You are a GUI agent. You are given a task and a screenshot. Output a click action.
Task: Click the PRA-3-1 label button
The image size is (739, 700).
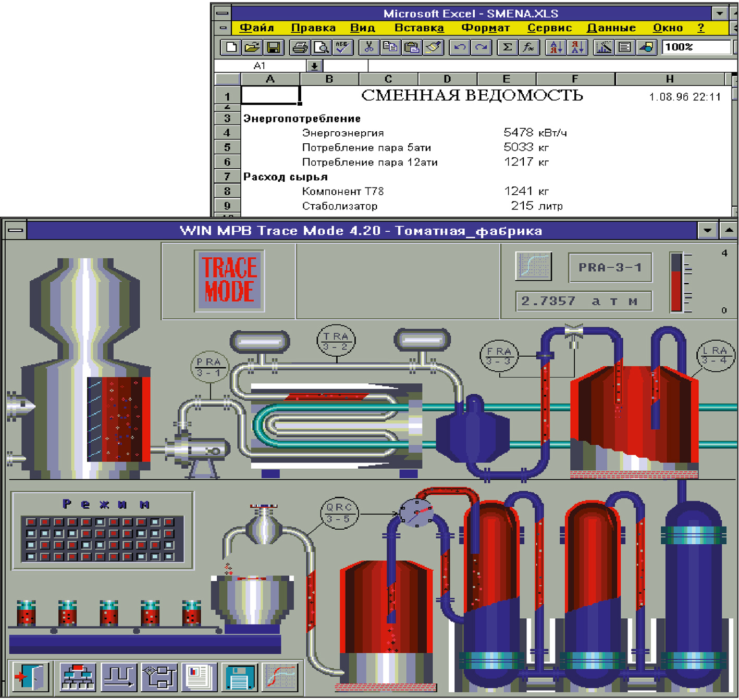[x=609, y=268]
